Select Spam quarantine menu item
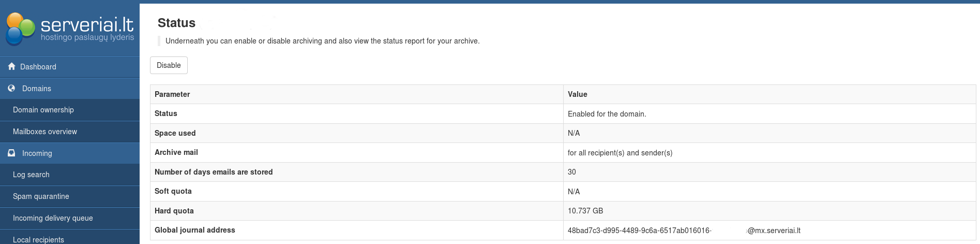This screenshot has height=244, width=980. tap(41, 196)
